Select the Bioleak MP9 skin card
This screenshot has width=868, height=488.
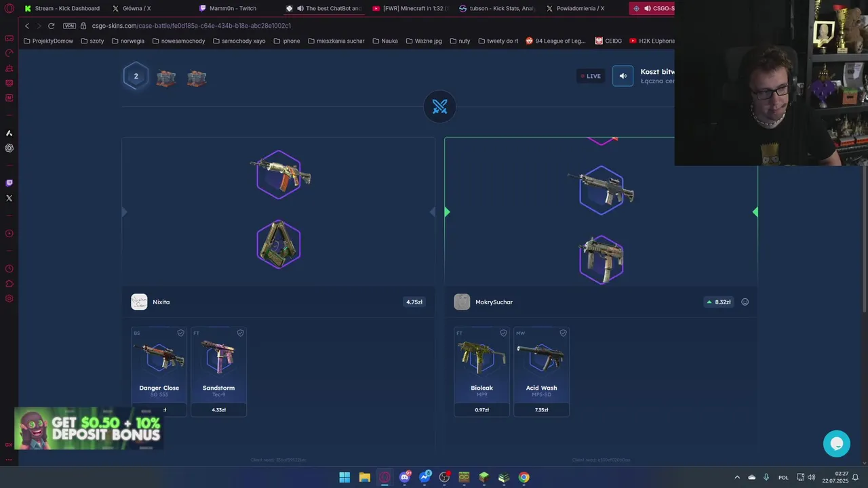coord(481,371)
